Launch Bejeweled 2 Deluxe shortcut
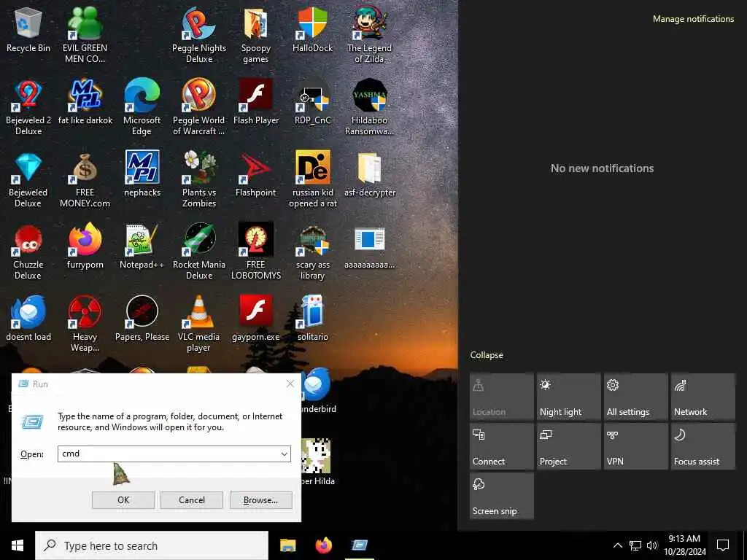Screen dimensions: 747x560 (x=28, y=107)
